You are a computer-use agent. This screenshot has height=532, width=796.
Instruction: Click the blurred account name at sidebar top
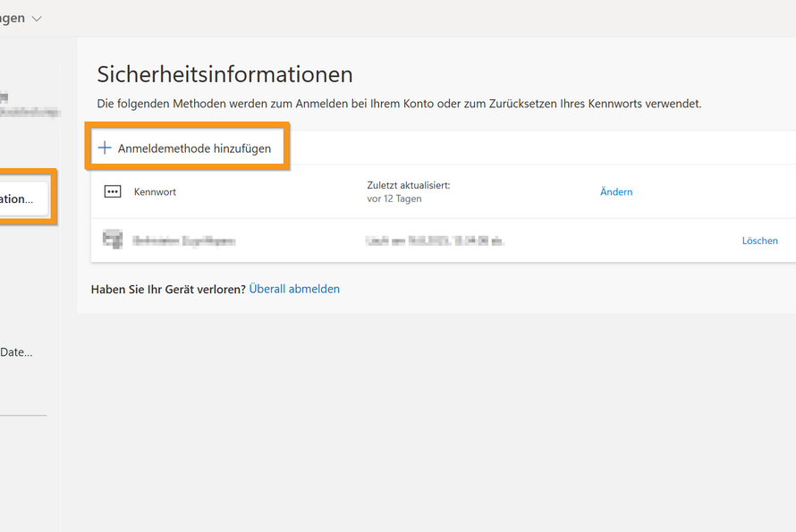pos(27,114)
